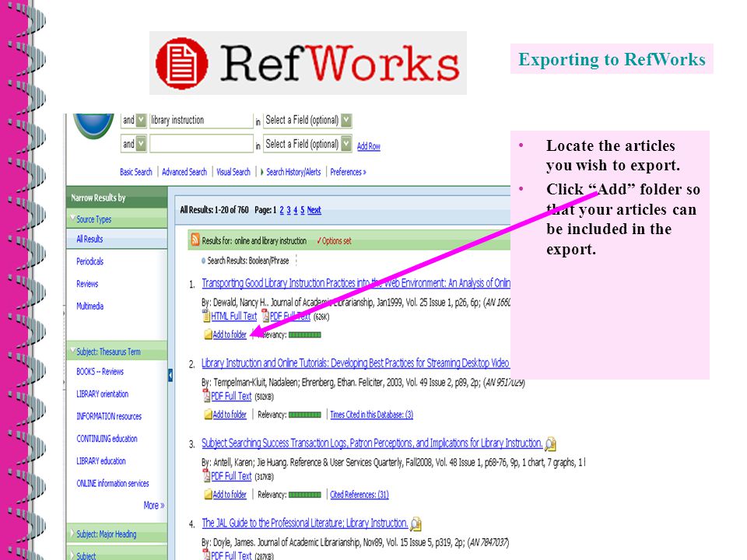Click the relevancy bar of result 3
747x560 pixels.
pos(305,495)
